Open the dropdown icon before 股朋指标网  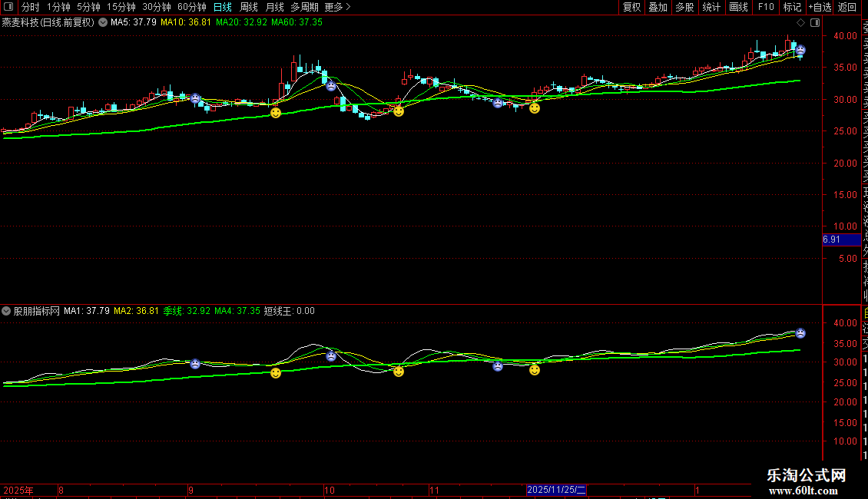(6, 311)
